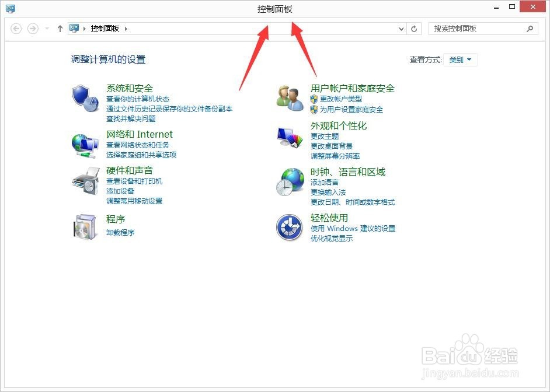Open the System and Security shield icon
This screenshot has width=550, height=392.
86,96
